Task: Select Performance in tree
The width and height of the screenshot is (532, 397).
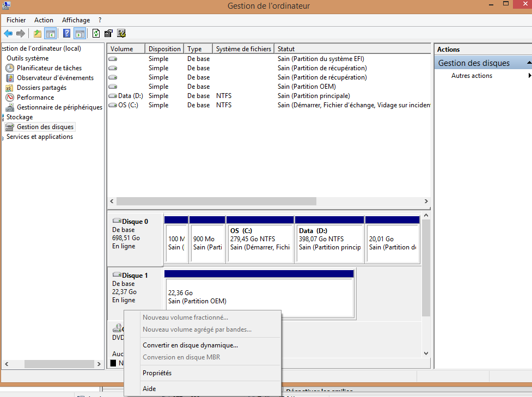Action: 35,97
